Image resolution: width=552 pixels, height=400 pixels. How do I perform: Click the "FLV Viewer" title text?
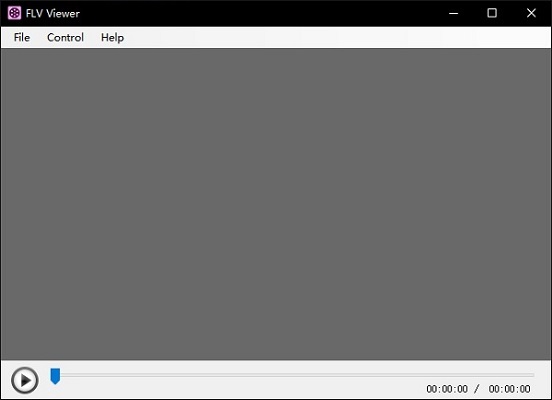[x=52, y=13]
